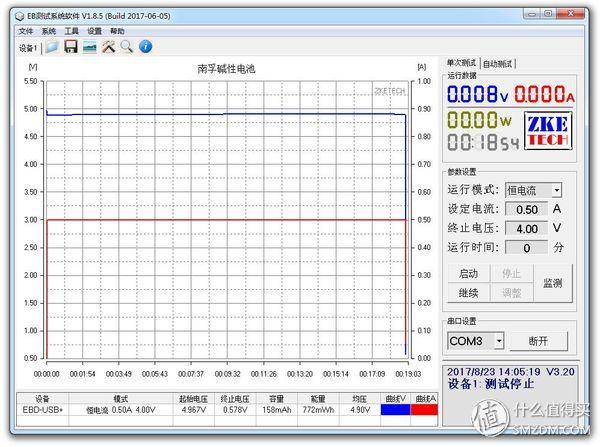Open the tools settings hammer icon
Screen dimensions: 600x447
109,47
